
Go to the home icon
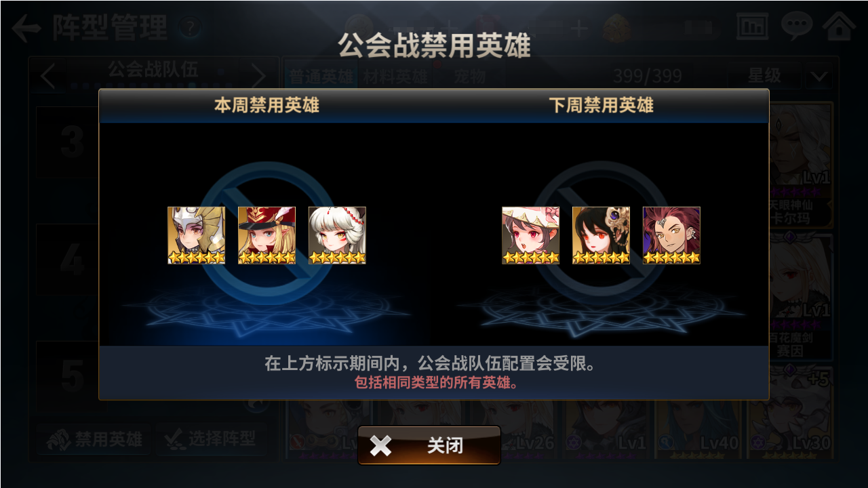pyautogui.click(x=839, y=26)
